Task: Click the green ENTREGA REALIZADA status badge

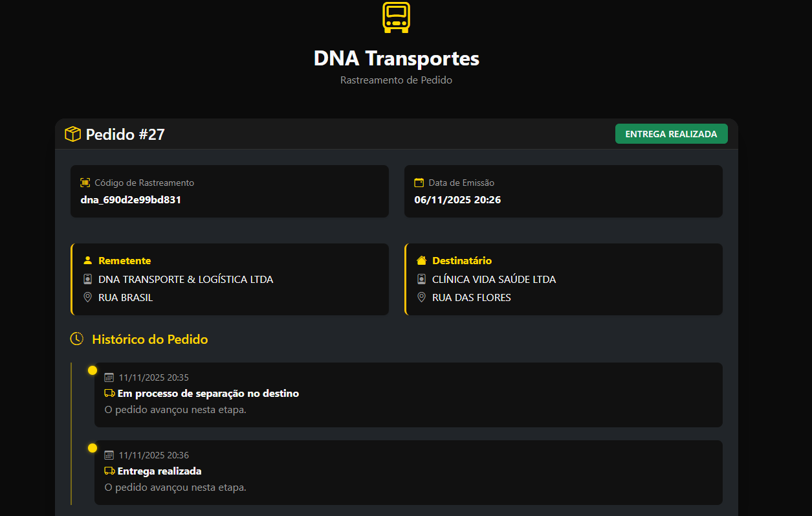Action: tap(671, 134)
